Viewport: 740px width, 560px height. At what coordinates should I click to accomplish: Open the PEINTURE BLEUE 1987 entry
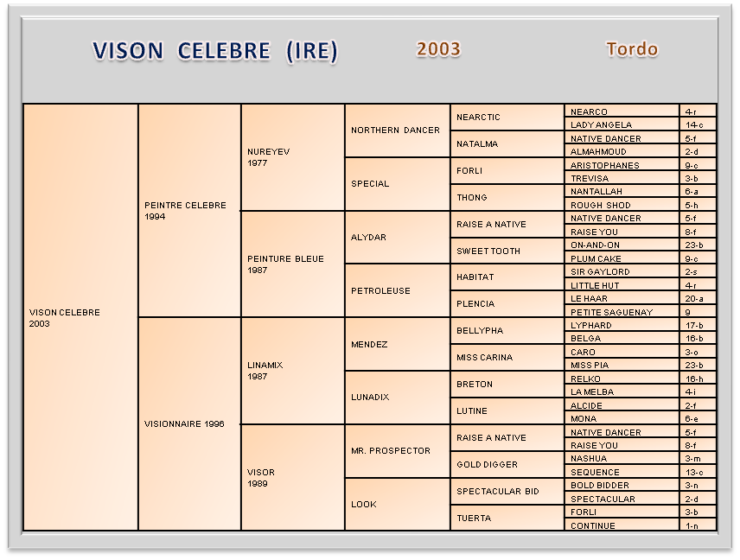(x=292, y=264)
